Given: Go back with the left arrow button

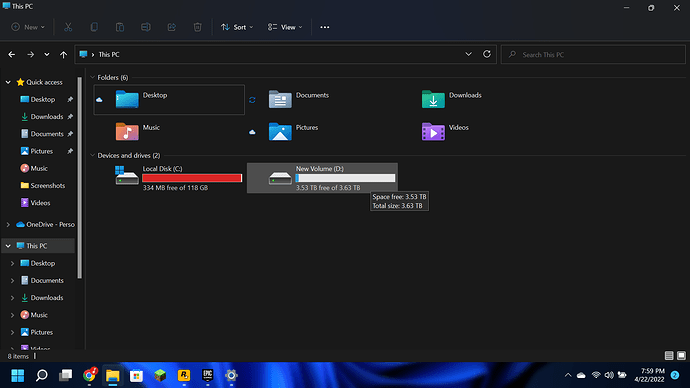Looking at the screenshot, I should tap(12, 55).
